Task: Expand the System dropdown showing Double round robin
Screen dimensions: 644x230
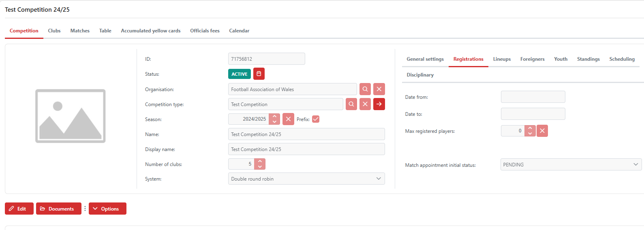Action: coord(306,179)
